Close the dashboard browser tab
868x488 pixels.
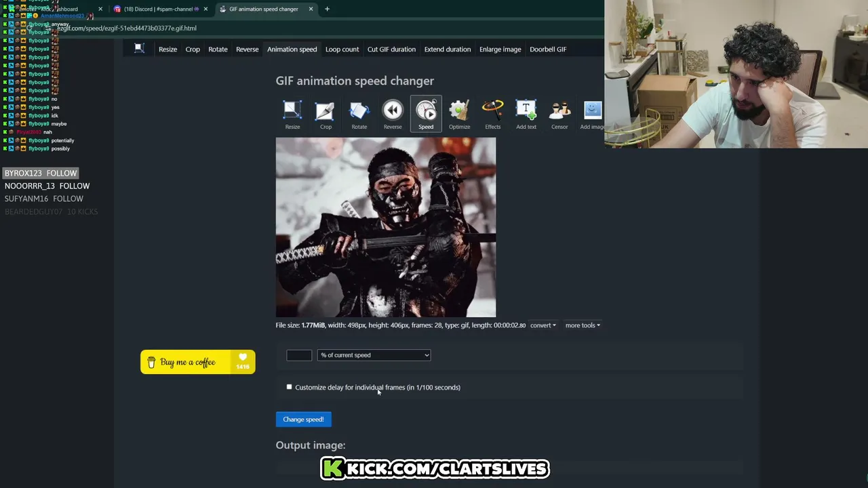[x=100, y=9]
